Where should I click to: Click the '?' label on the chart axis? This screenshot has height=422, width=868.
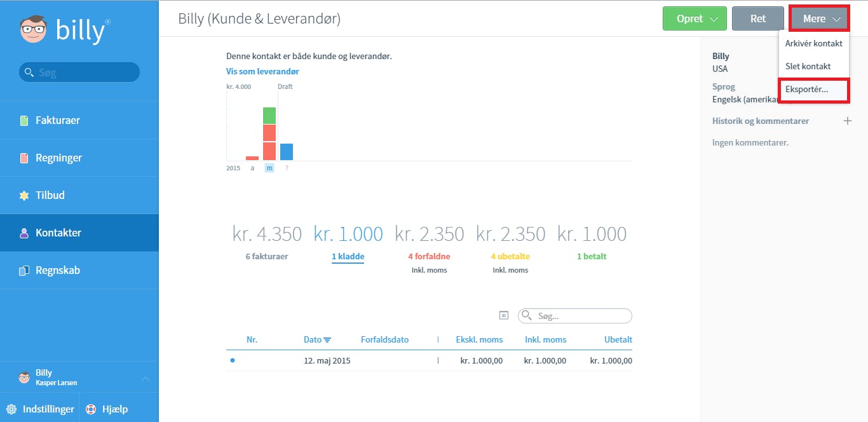[x=287, y=168]
